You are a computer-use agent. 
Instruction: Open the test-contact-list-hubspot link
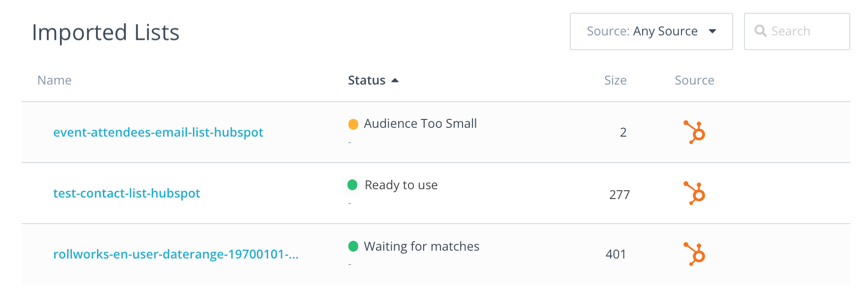click(x=126, y=193)
